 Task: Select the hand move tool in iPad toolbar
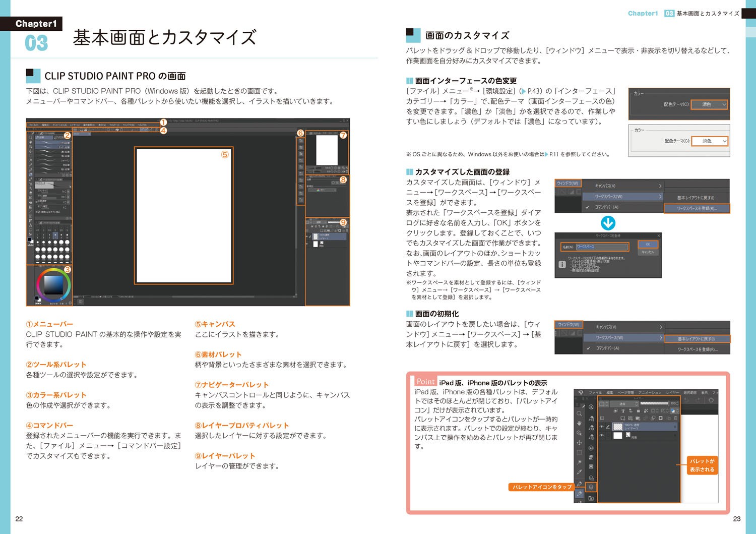click(x=579, y=423)
